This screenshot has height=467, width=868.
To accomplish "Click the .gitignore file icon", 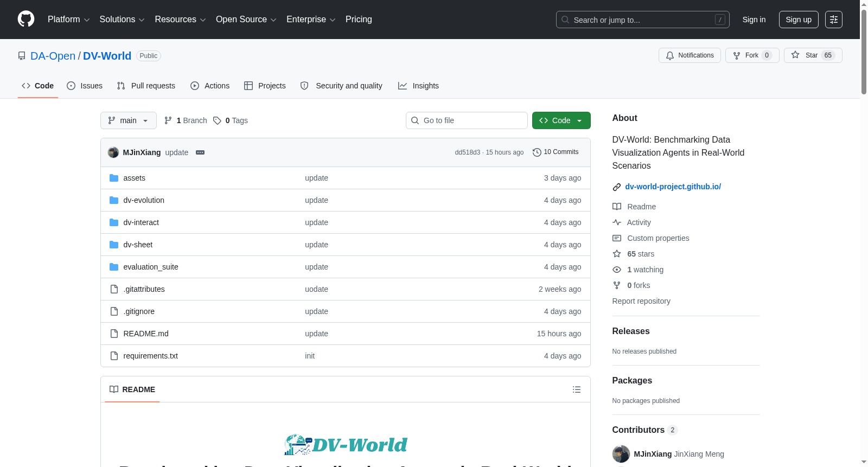I will (114, 311).
